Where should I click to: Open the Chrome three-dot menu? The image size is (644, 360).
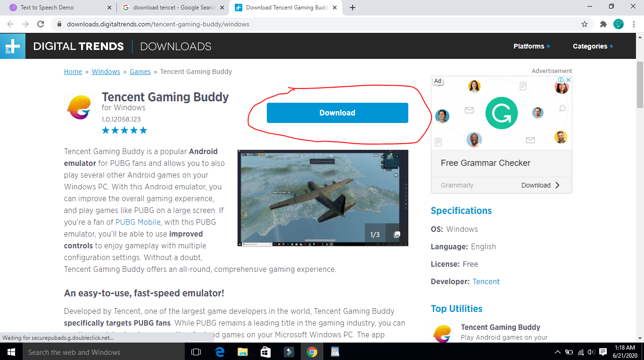click(x=634, y=24)
